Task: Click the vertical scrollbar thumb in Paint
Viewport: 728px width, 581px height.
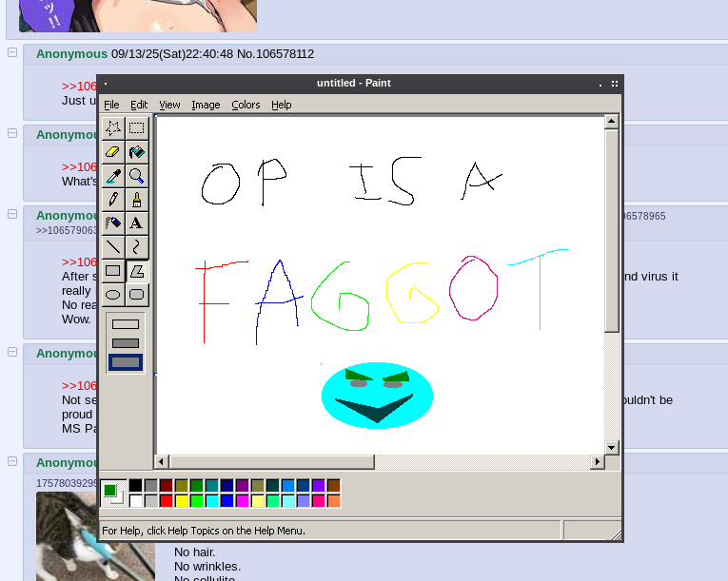Action: (612, 231)
